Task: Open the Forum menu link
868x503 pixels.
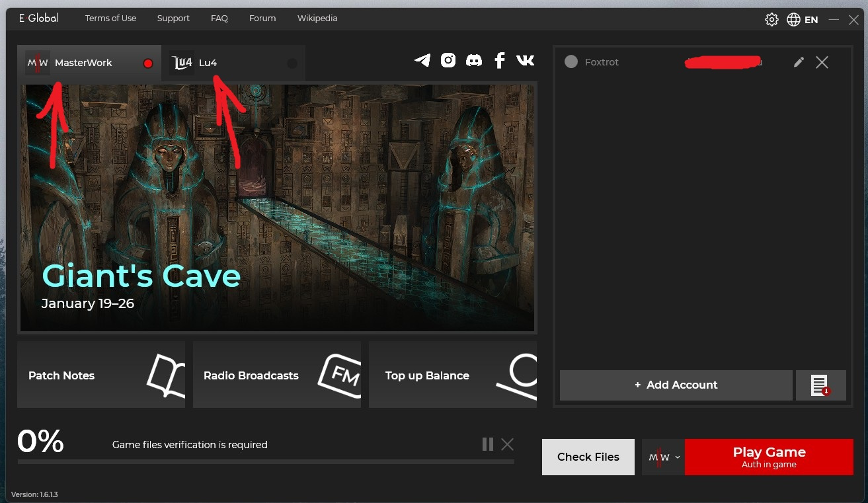Action: pos(262,19)
